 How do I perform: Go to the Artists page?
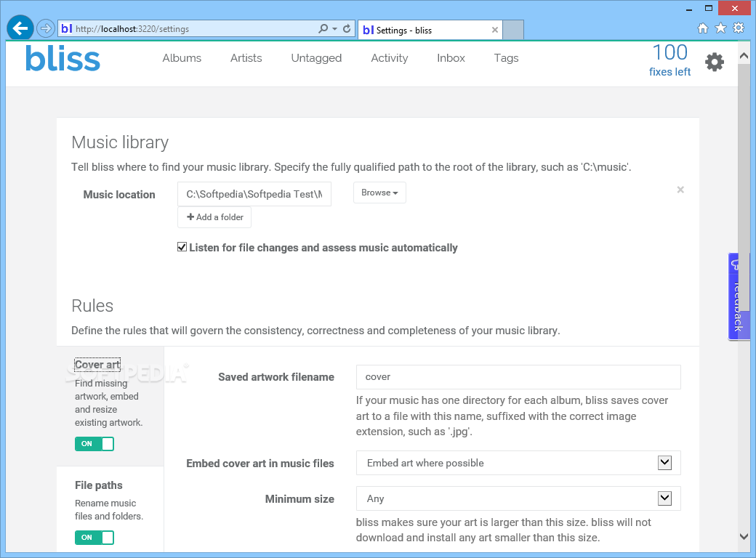pyautogui.click(x=246, y=58)
